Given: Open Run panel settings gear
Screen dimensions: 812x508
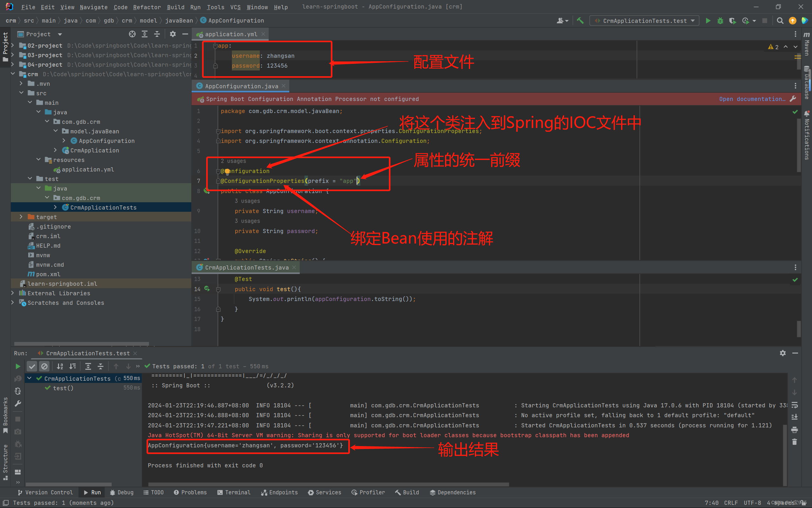Looking at the screenshot, I should tap(783, 353).
